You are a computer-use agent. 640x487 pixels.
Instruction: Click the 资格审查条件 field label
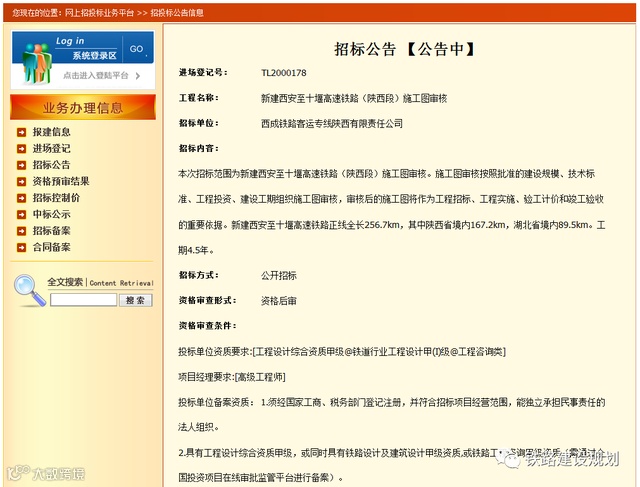(207, 326)
